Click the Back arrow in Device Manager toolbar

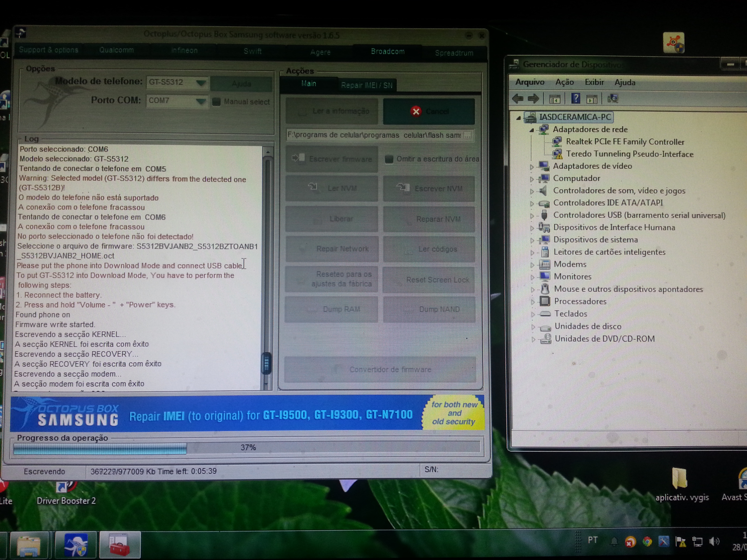pyautogui.click(x=518, y=99)
